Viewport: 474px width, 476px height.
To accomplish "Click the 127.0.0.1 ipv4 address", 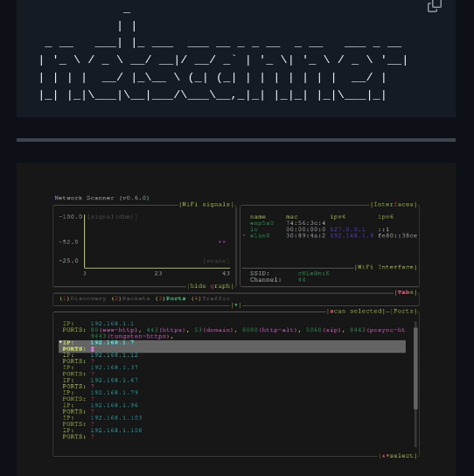I will click(x=347, y=229).
